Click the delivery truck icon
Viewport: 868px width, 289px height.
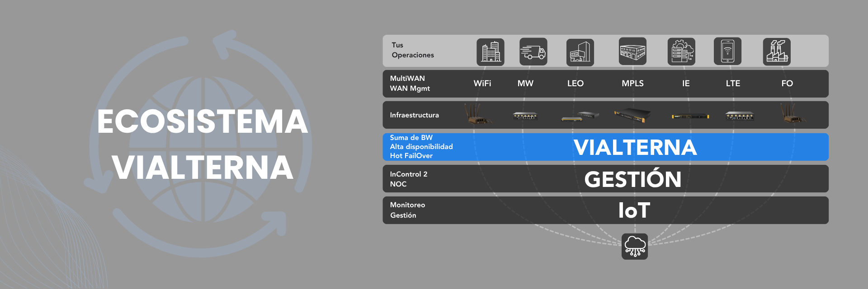533,51
